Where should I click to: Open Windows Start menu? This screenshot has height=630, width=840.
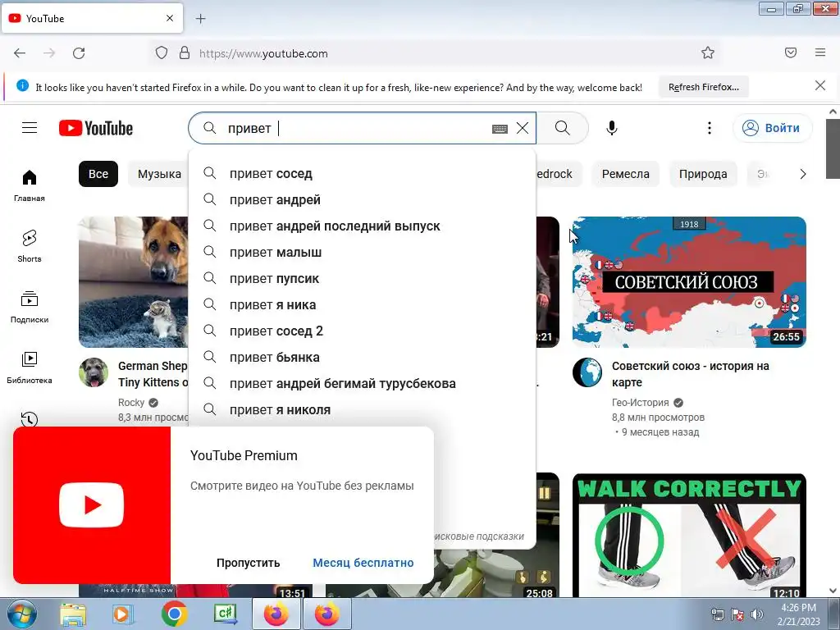(21, 614)
